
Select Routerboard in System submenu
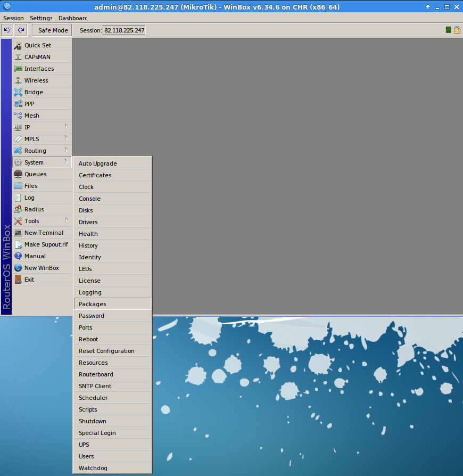[x=112, y=374]
